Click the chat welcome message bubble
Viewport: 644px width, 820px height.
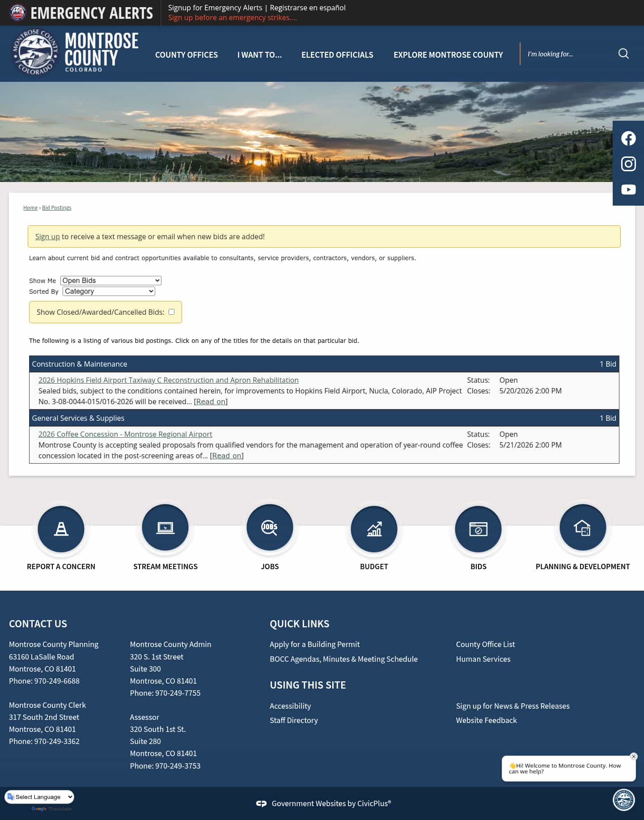[x=568, y=769]
